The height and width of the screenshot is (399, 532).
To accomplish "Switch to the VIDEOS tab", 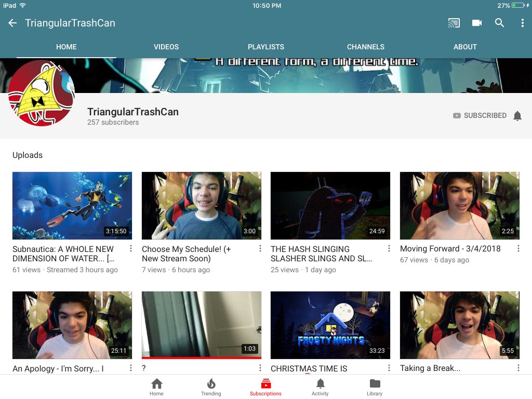I will pyautogui.click(x=166, y=47).
